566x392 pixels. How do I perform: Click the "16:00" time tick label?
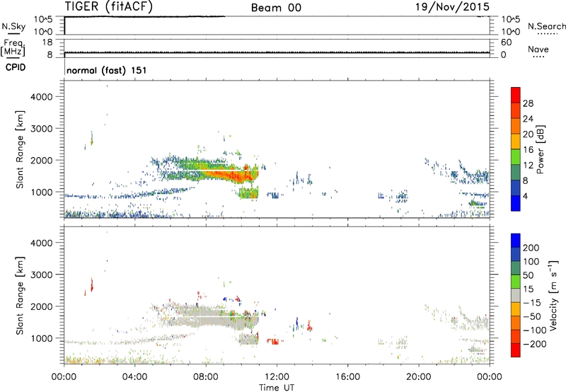pyautogui.click(x=347, y=377)
